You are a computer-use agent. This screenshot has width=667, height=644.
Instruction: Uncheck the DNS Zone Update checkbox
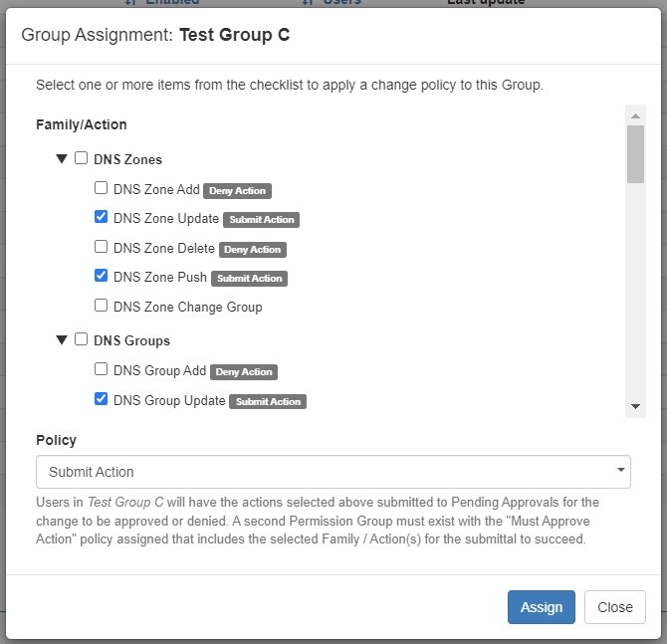[101, 218]
